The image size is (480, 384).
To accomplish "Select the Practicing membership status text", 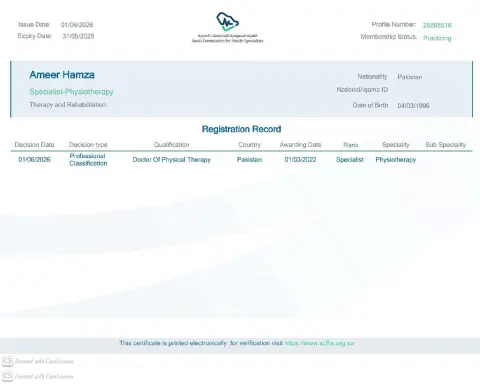I will coord(437,38).
